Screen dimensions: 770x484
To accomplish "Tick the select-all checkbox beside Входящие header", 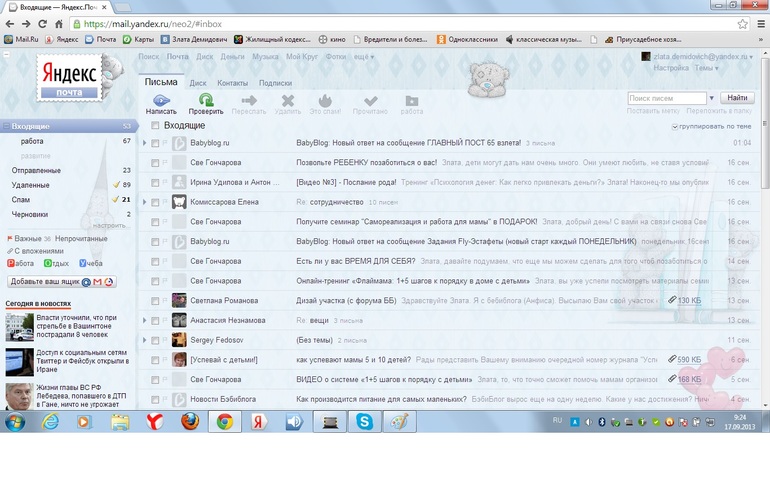I will point(155,126).
